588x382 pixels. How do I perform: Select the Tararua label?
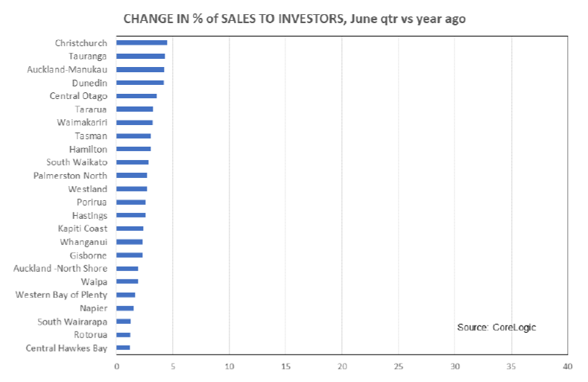click(91, 109)
